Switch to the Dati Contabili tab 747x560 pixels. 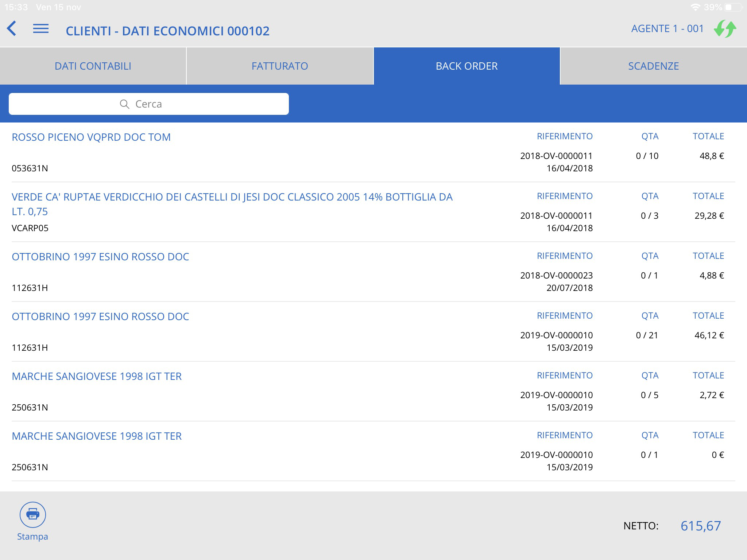tap(93, 66)
